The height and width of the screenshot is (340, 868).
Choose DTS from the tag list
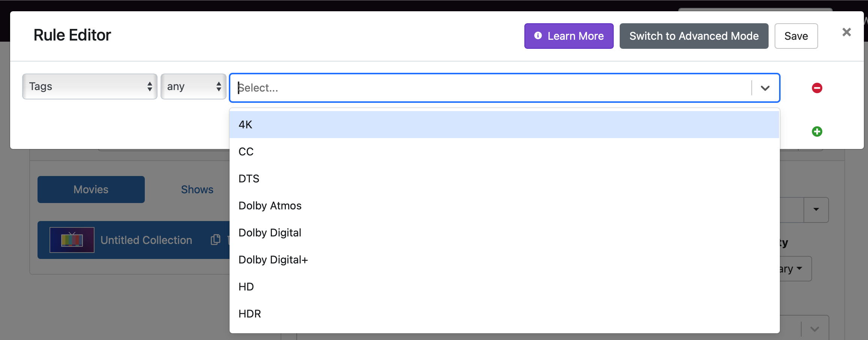tap(249, 179)
